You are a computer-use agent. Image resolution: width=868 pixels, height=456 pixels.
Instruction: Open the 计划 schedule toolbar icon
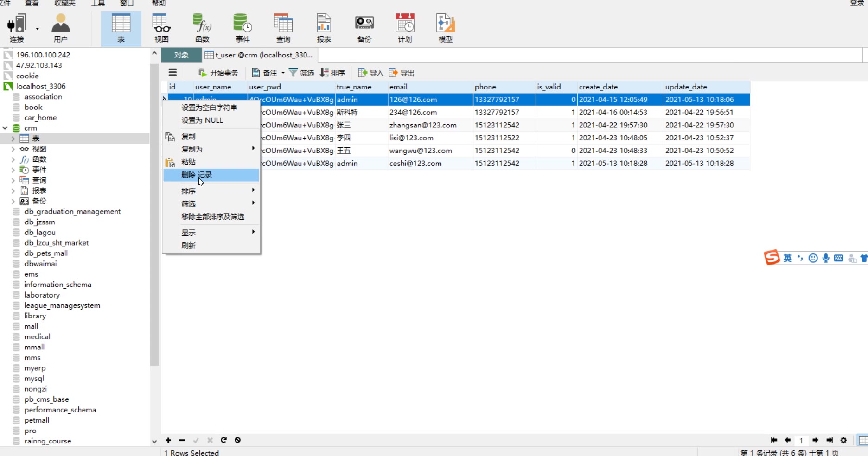click(x=405, y=28)
